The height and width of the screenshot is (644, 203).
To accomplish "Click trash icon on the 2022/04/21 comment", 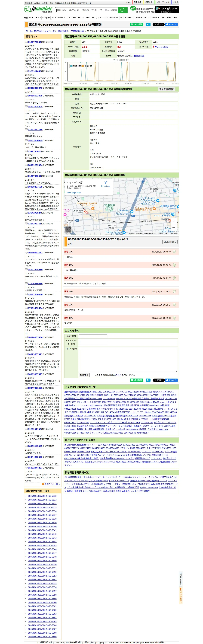I will click(174, 318).
